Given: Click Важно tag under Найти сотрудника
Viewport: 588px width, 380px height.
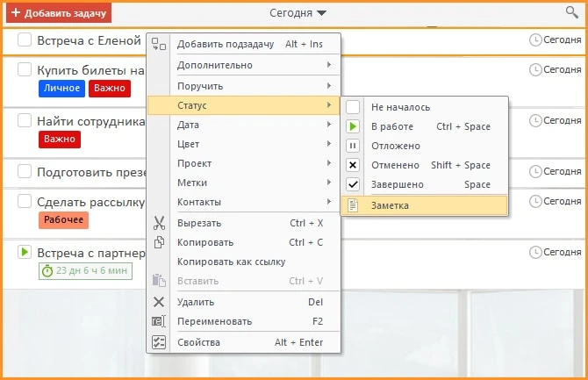Looking at the screenshot, I should [60, 140].
